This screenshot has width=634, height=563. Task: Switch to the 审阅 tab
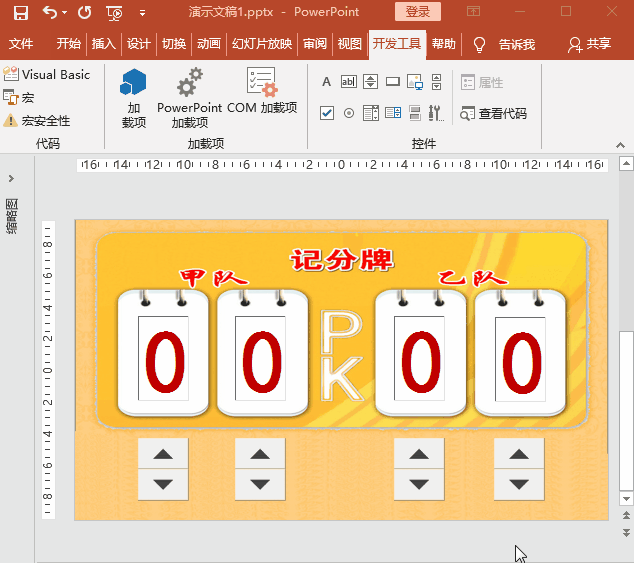315,43
